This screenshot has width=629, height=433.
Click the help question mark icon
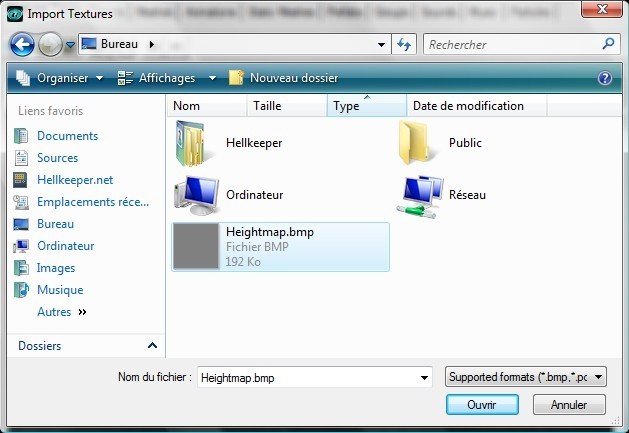point(604,78)
